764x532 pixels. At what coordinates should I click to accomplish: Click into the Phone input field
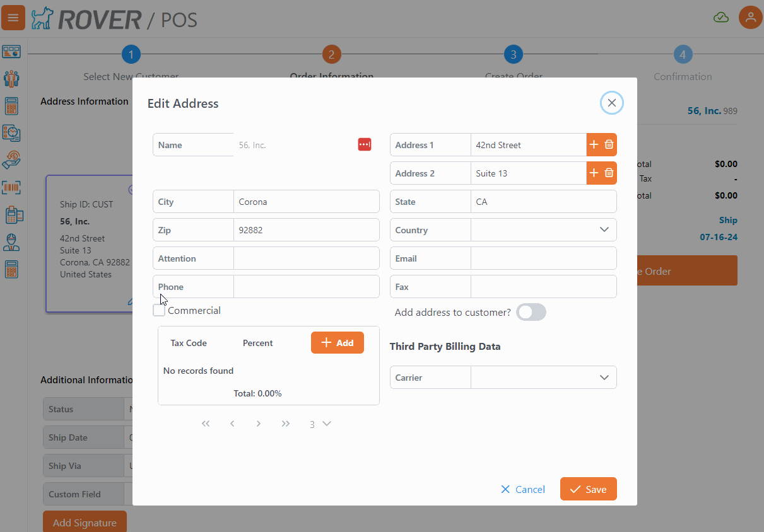[306, 287]
